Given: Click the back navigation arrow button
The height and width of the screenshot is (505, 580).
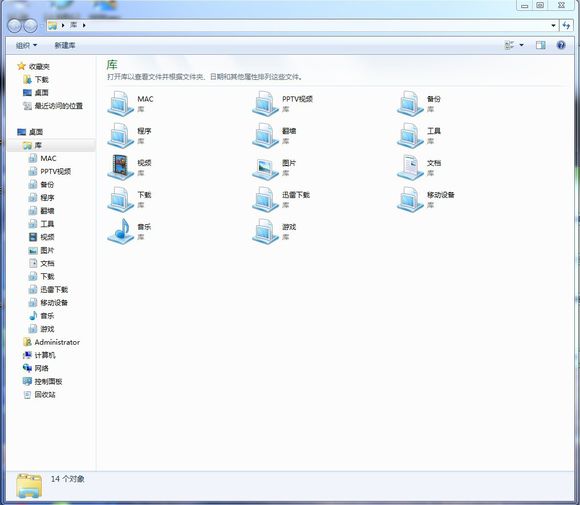Looking at the screenshot, I should pyautogui.click(x=15, y=26).
